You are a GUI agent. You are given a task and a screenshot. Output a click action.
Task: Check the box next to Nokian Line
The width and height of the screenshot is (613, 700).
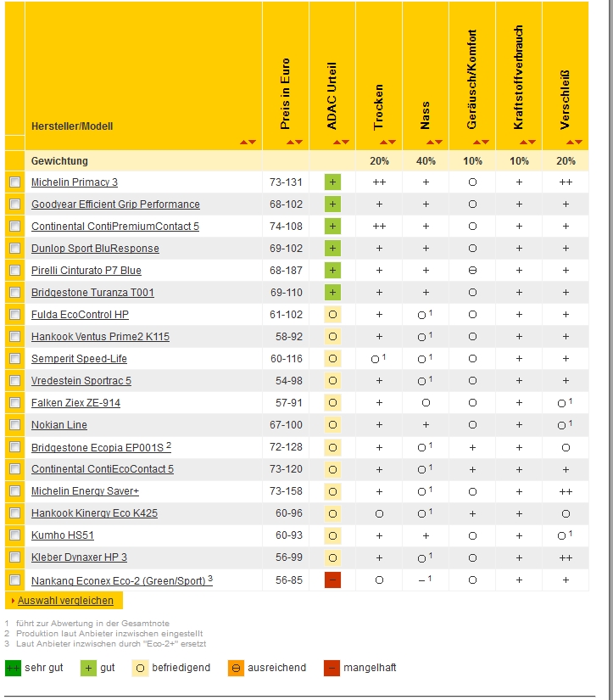(14, 425)
